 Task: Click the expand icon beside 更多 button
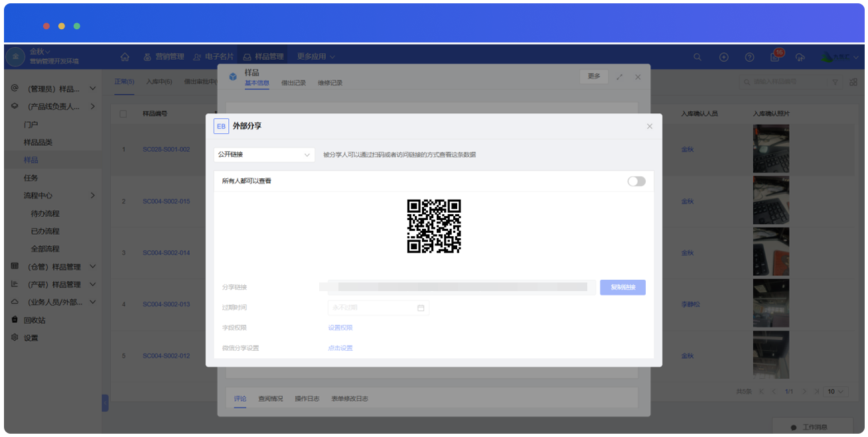(619, 77)
